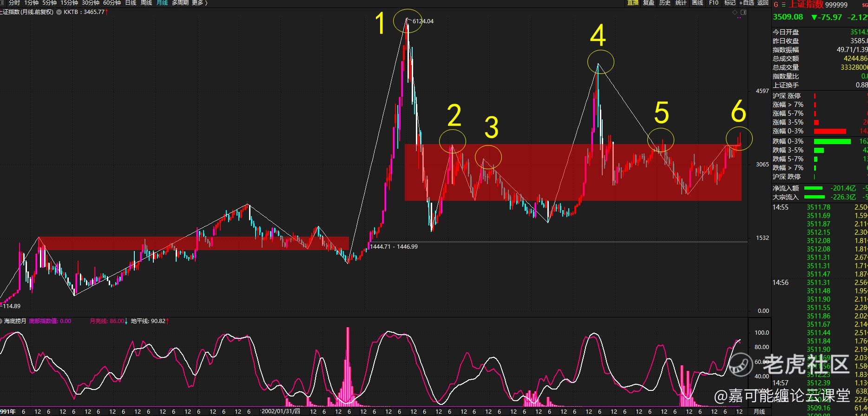This screenshot has width=868, height=416.
Task: Click the 14:55 tick timestamp
Action: pos(781,207)
